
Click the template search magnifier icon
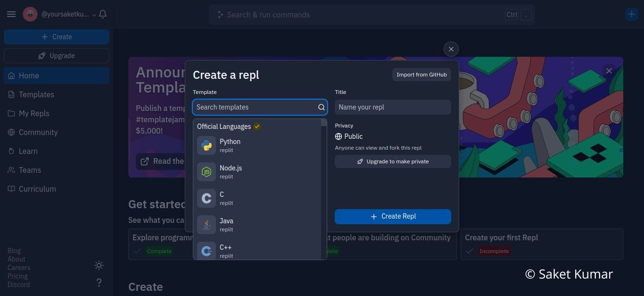[x=322, y=107]
